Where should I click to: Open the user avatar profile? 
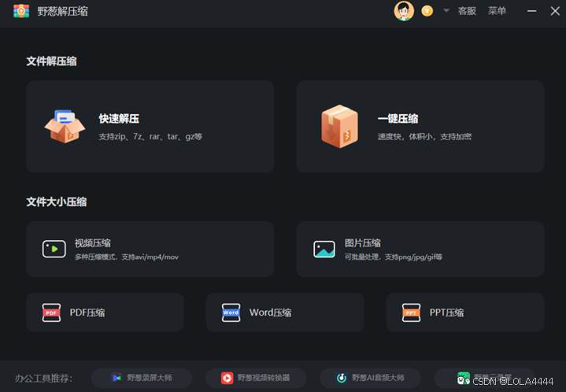coord(404,11)
